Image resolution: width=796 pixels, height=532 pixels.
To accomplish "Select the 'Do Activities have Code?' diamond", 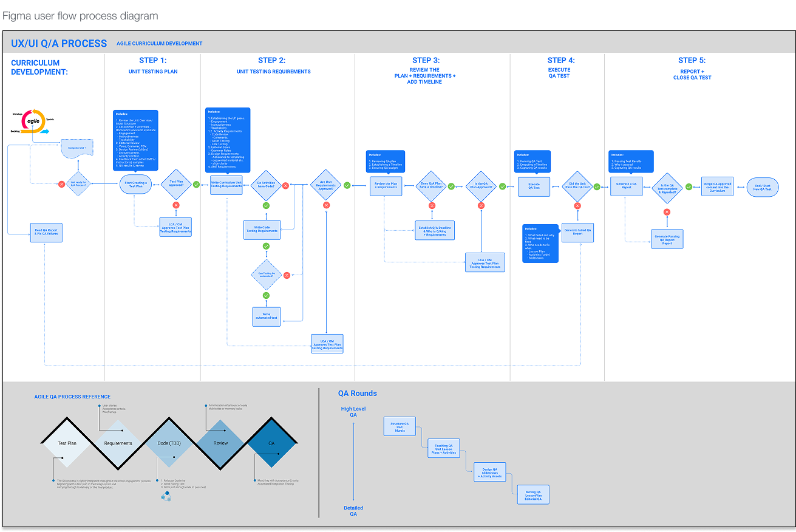I will (x=266, y=185).
